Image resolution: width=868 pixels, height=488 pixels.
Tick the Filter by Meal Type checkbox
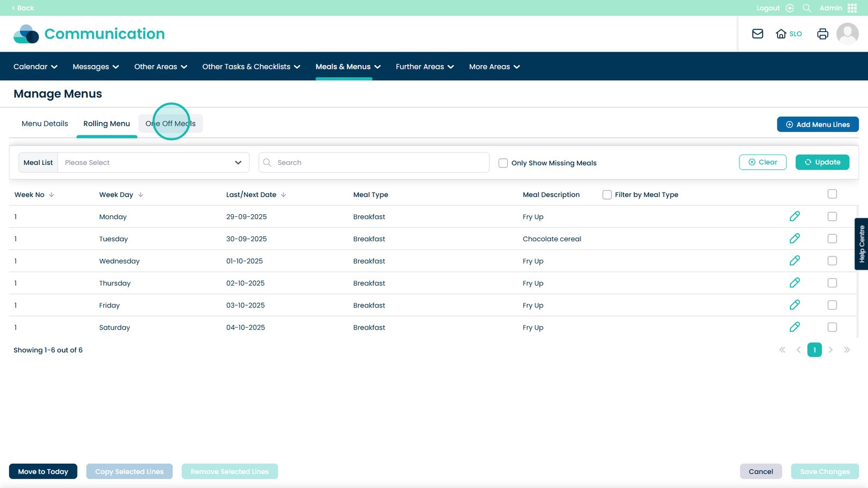pos(607,195)
